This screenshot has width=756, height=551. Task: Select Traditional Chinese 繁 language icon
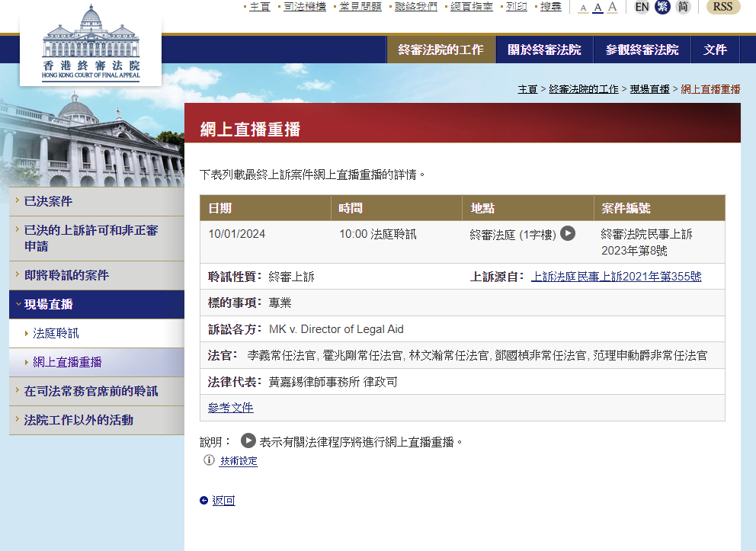[x=662, y=7]
